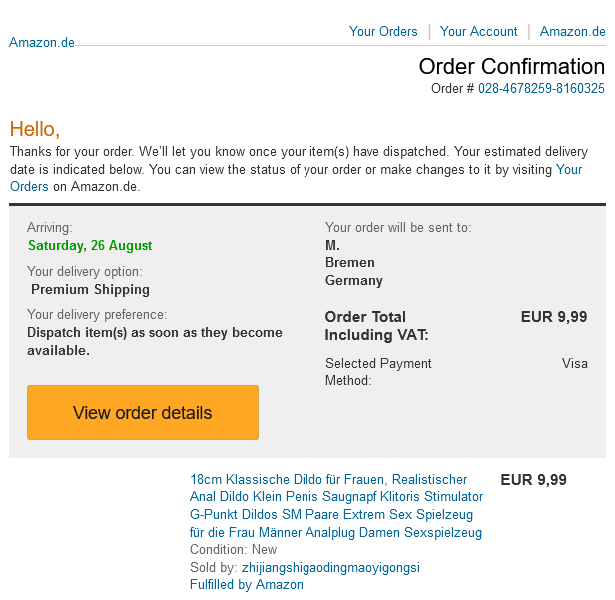This screenshot has height=600, width=615.
Task: Open seller zhijiangshigaodingmaoyigongsi link
Action: (x=331, y=568)
